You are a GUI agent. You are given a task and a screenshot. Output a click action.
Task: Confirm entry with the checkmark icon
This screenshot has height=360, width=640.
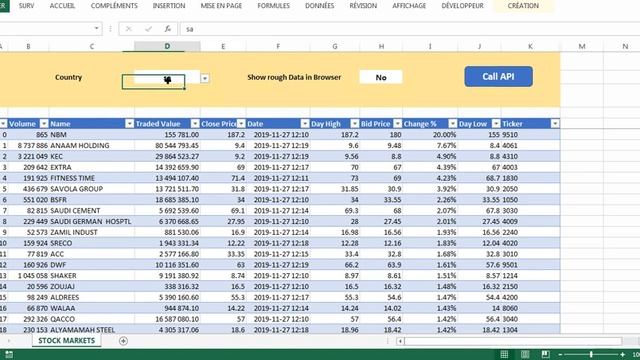click(x=148, y=29)
